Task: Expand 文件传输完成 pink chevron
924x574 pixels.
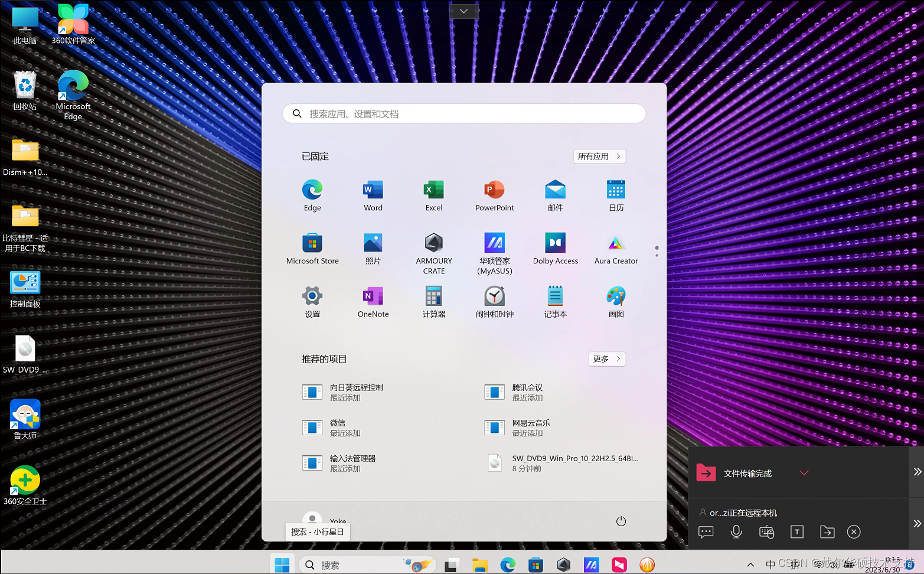Action: click(804, 473)
